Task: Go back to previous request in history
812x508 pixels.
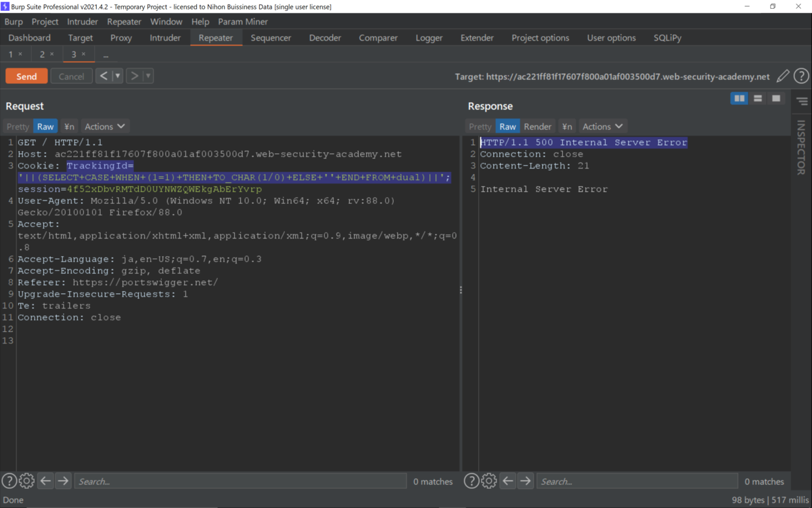Action: [x=103, y=76]
